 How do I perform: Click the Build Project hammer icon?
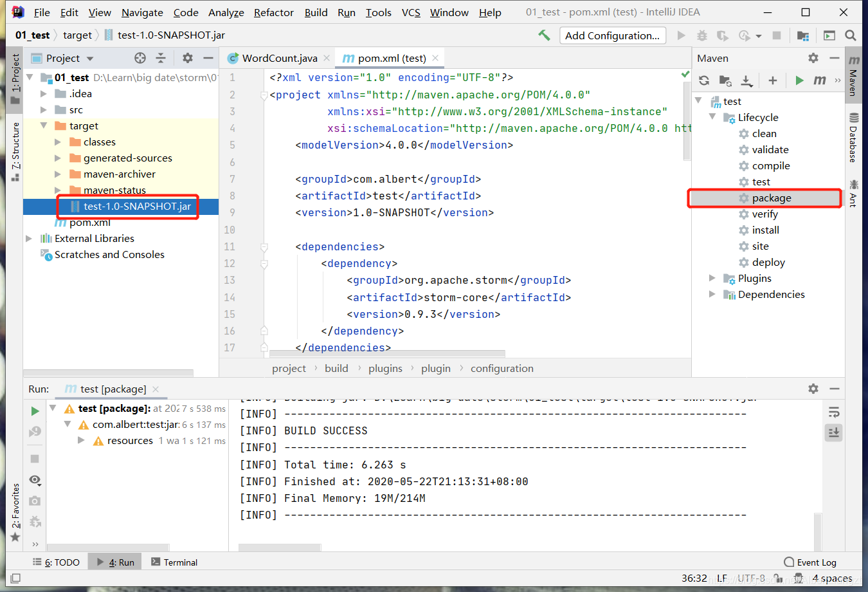pyautogui.click(x=544, y=35)
